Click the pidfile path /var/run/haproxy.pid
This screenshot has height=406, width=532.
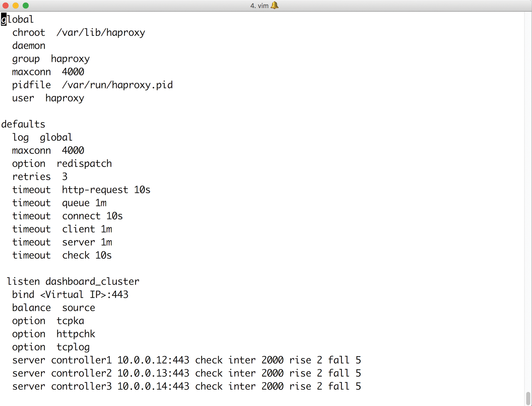click(117, 85)
